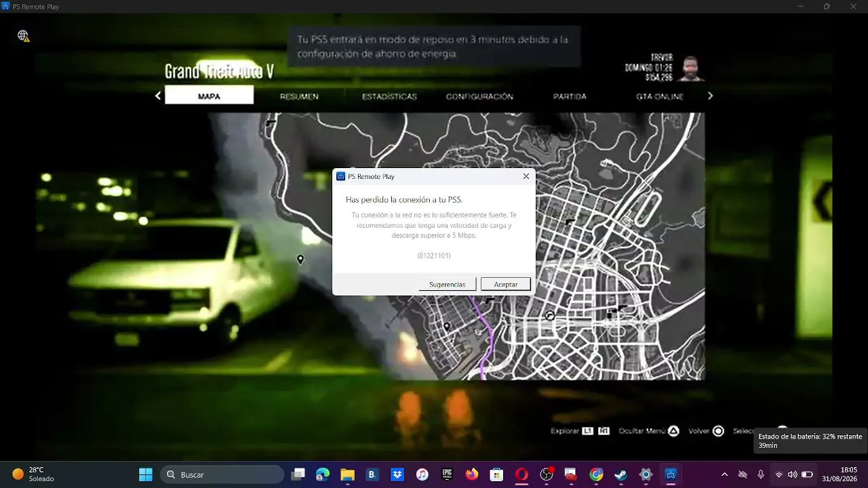
Task: Open the weather widget showing 28°C Soleado
Action: [x=33, y=474]
